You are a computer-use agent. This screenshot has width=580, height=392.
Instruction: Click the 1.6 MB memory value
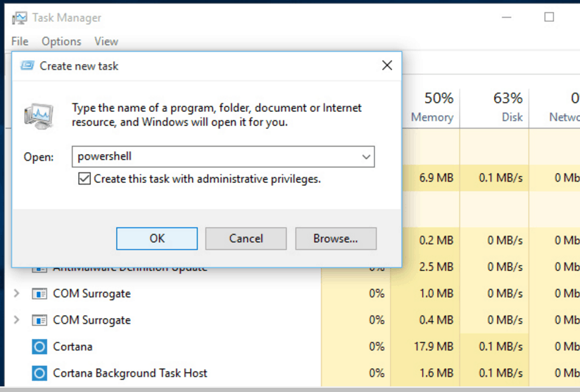coord(436,374)
